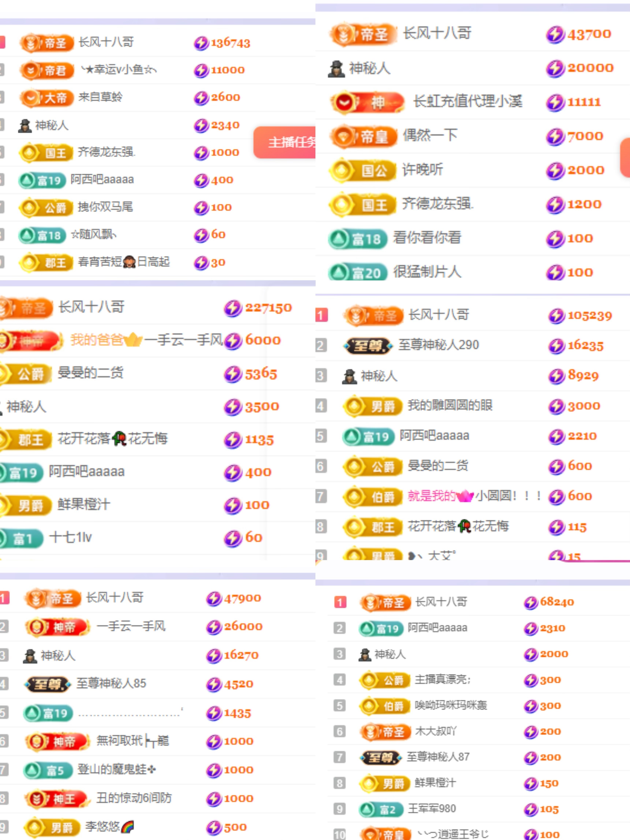Image resolution: width=630 pixels, height=840 pixels.
Task: Select the pink username 就是我的小圆圆！！！
Action: [475, 496]
